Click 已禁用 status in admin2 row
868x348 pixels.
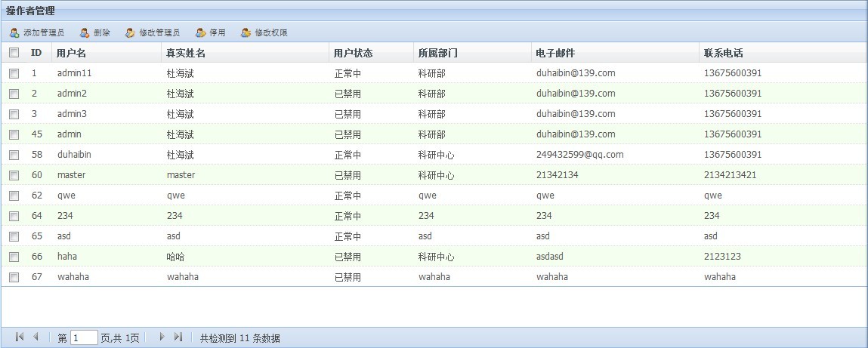[x=348, y=94]
